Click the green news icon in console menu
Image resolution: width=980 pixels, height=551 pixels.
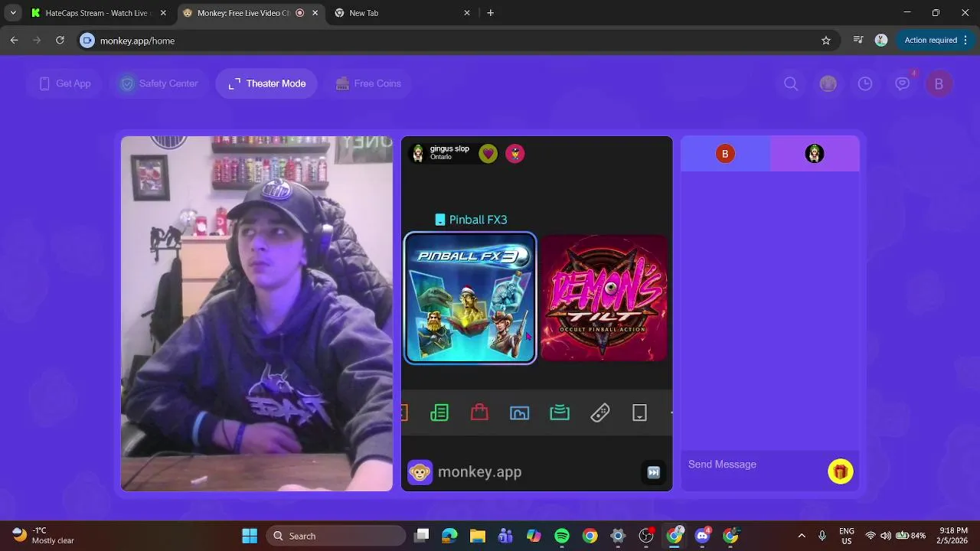(439, 413)
